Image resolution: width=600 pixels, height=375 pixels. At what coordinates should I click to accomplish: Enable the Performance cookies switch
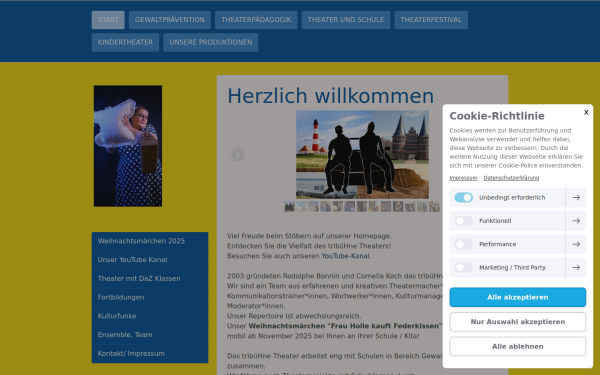coord(463,244)
